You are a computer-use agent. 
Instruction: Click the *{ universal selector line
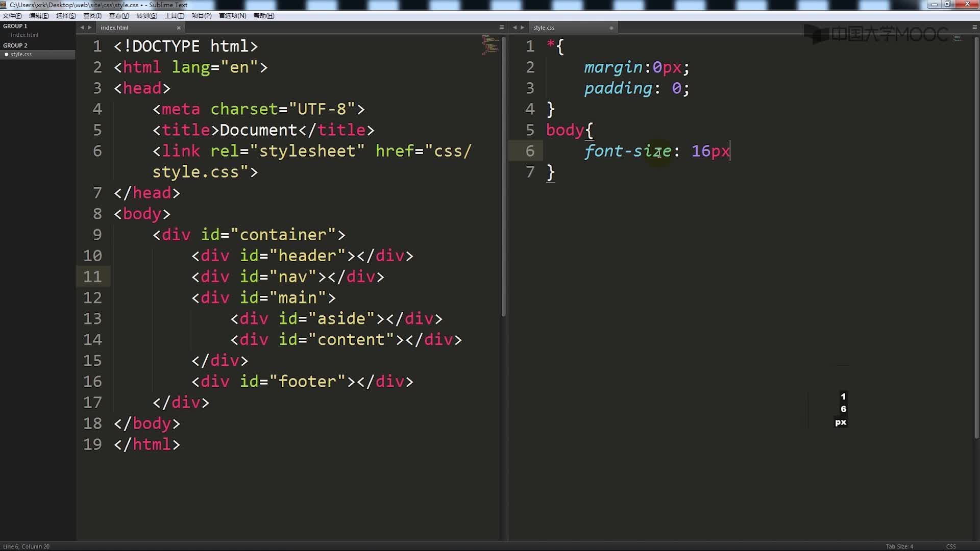[x=555, y=46]
